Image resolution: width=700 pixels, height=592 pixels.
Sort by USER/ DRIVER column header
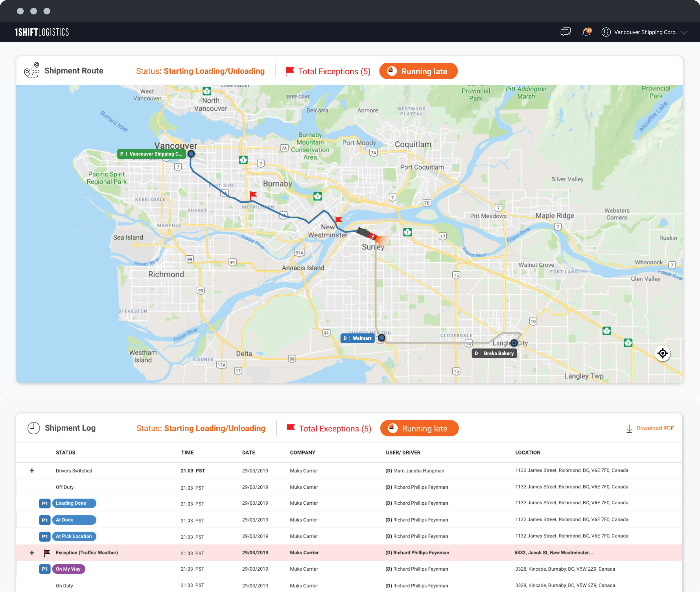click(x=403, y=452)
